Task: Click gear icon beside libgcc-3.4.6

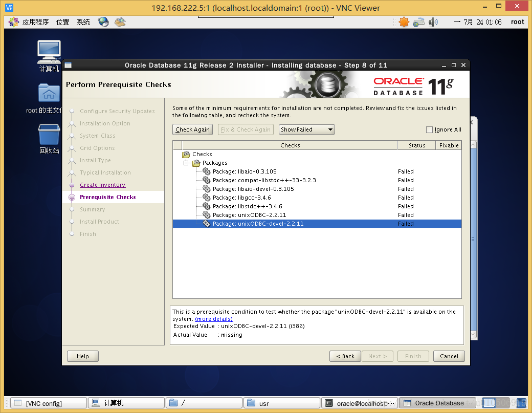Action: pos(207,198)
